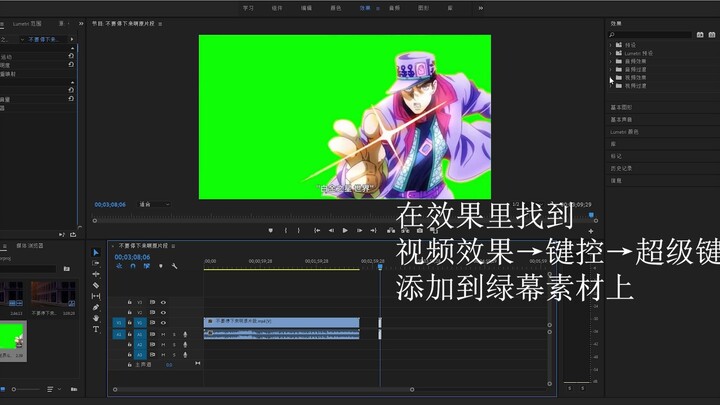720x405 pixels.
Task: Toggle V1 source patching button
Action: pos(118,323)
